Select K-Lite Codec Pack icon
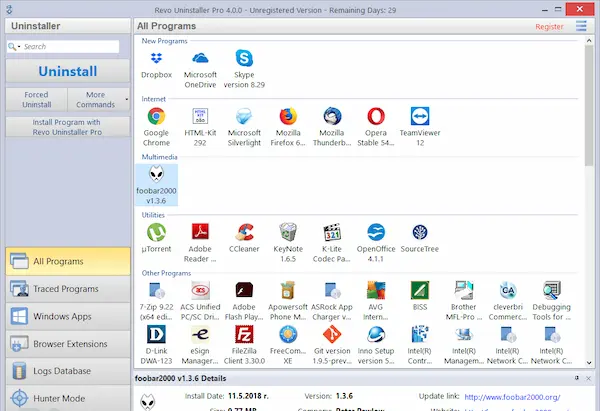600x411 pixels. 332,232
